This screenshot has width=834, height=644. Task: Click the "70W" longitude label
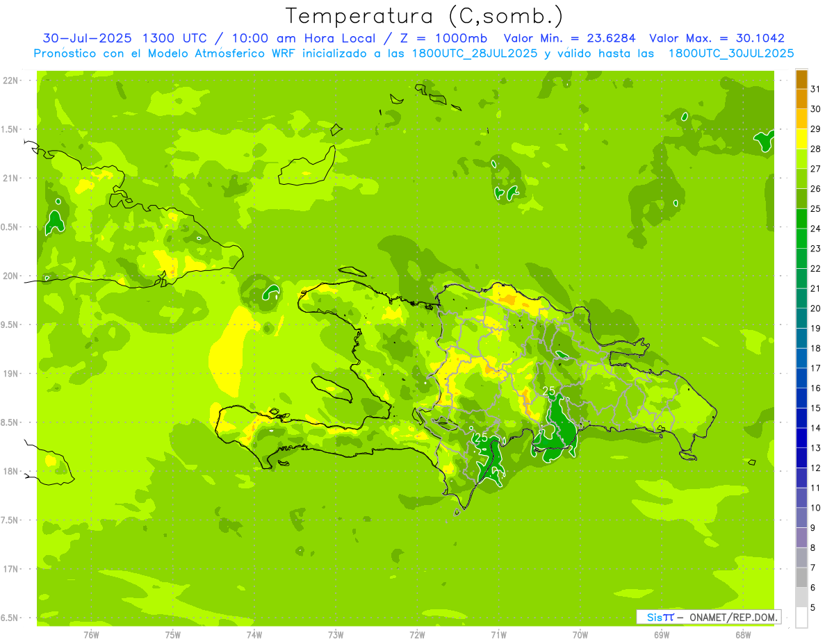coord(580,635)
